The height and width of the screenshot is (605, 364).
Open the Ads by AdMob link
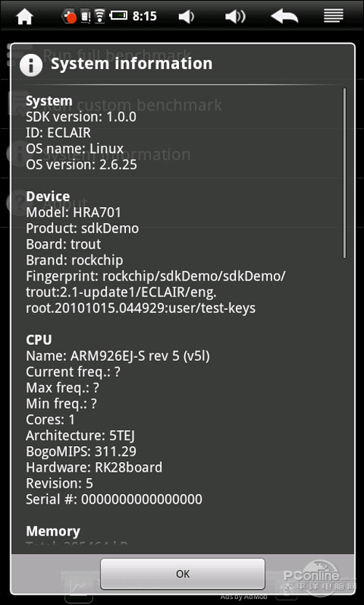[x=244, y=597]
